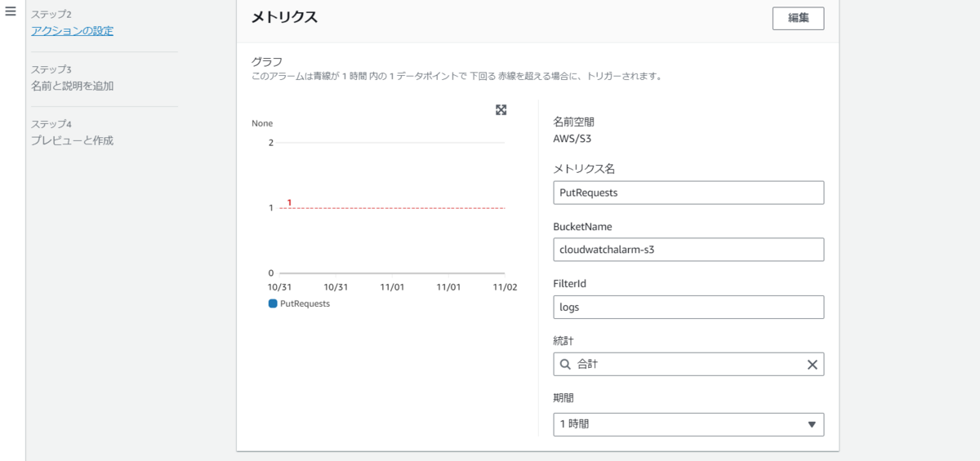Click the BucketName field with cloudwatchalarm-s3
This screenshot has height=461, width=980.
coord(688,250)
